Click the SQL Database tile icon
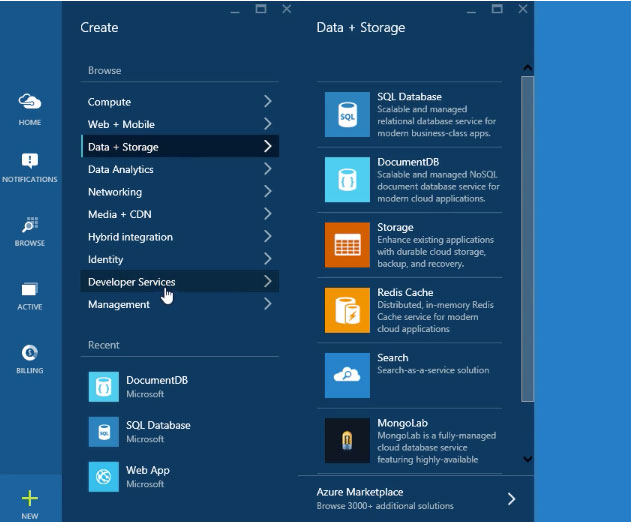The image size is (631, 522). tap(347, 114)
